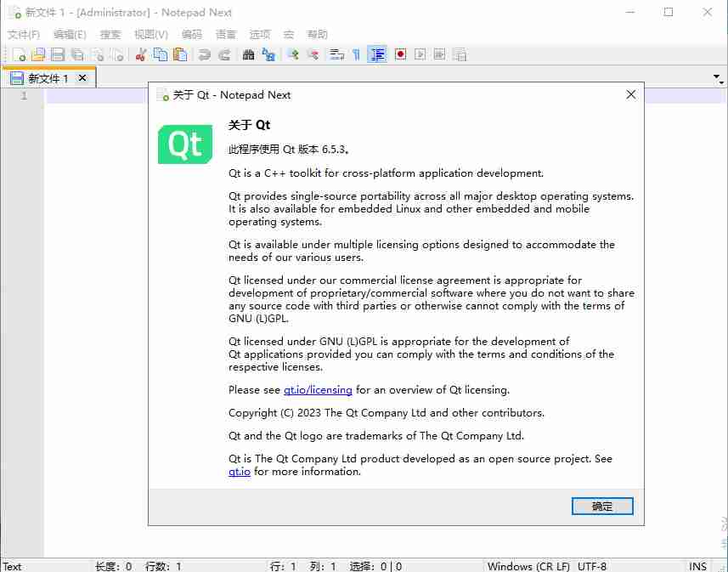Click the Save file toolbar icon
The height and width of the screenshot is (572, 728).
[x=58, y=54]
